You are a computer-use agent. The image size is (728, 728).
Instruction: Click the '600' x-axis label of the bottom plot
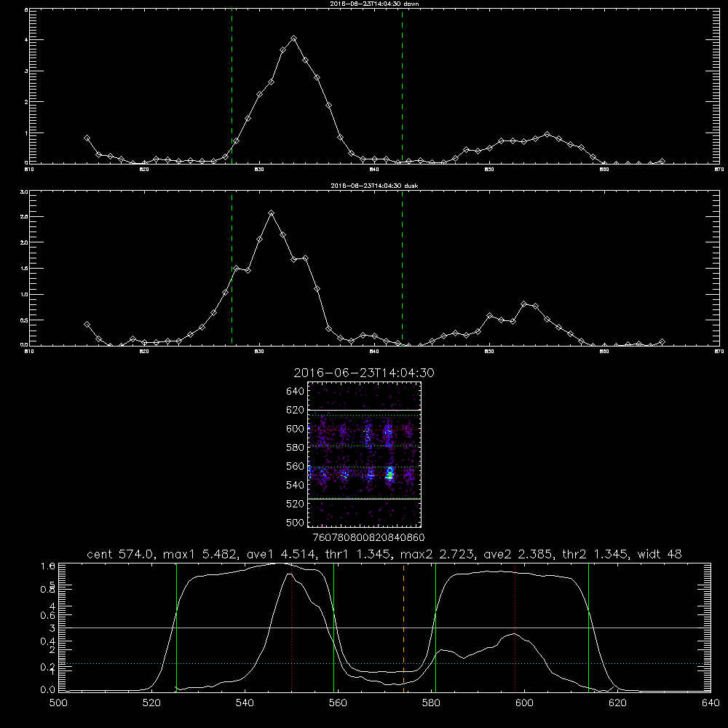pyautogui.click(x=524, y=703)
